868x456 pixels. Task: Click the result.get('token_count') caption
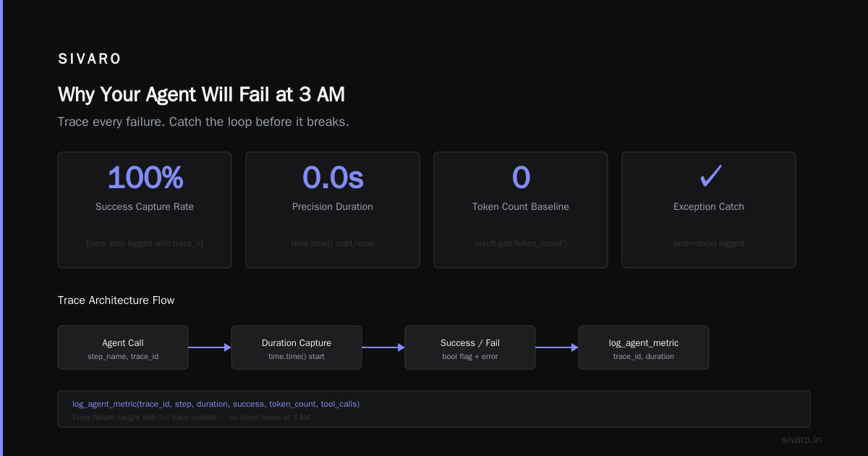(521, 243)
